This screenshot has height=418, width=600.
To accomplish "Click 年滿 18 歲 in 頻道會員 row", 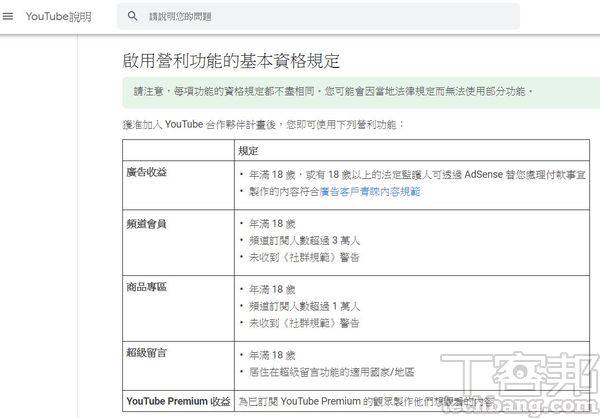I will point(272,224).
